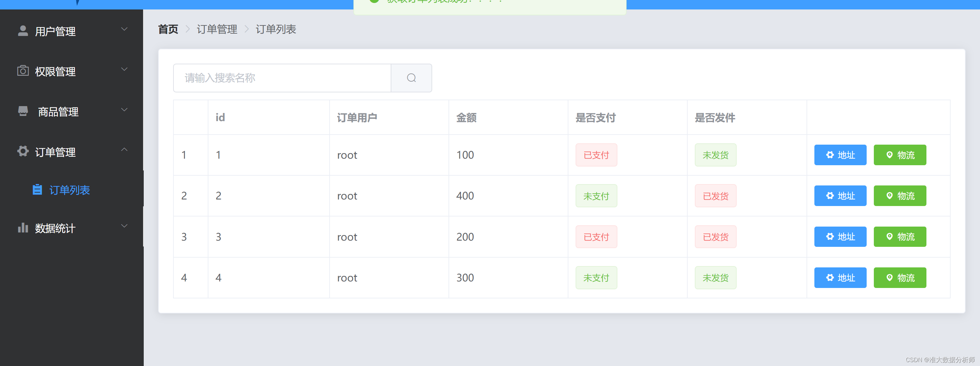The height and width of the screenshot is (366, 980).
Task: Expand the 权限管理 menu chevron
Action: tap(124, 69)
